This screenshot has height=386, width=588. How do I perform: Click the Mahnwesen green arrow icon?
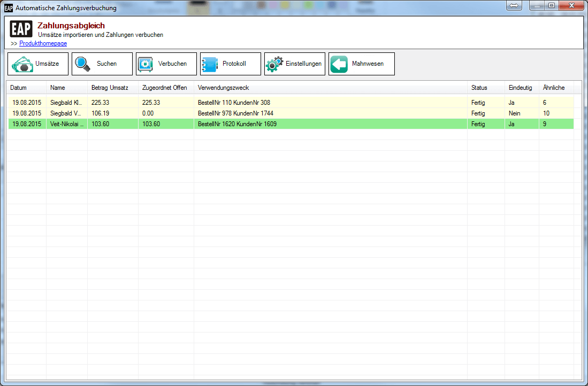pos(339,64)
